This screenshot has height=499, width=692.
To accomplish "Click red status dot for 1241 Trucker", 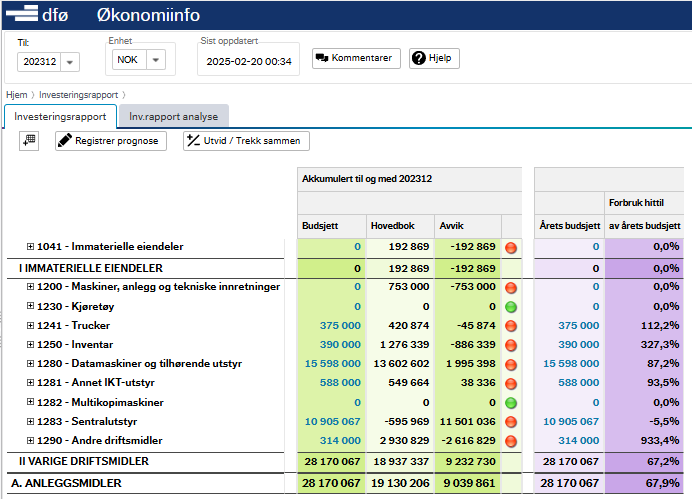I will 511,326.
